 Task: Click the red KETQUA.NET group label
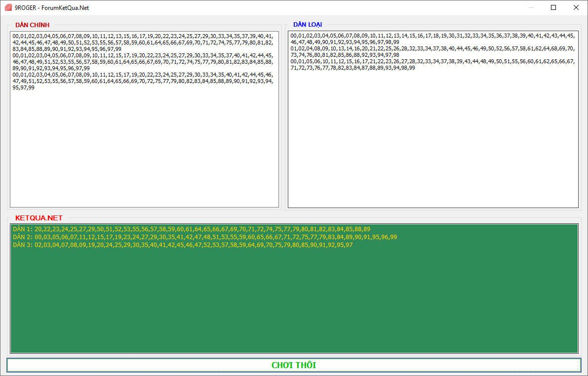[39, 218]
